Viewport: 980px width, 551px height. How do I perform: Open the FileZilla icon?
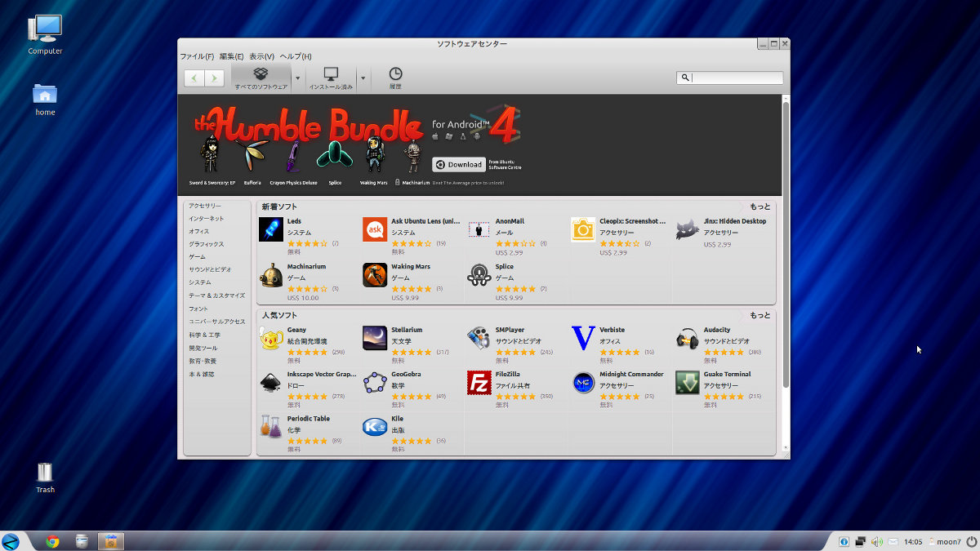tap(479, 382)
